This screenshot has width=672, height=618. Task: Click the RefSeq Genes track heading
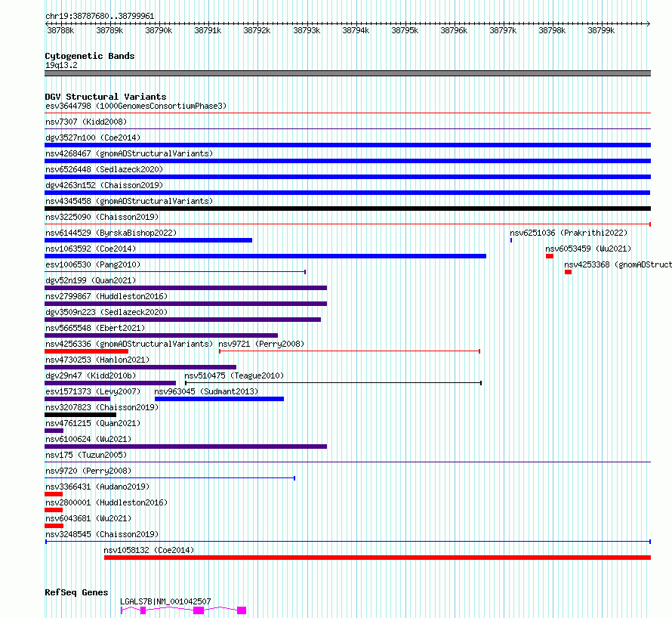click(76, 592)
